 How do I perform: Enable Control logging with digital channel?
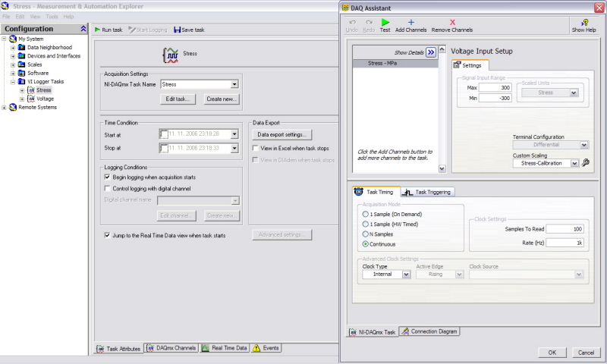pyautogui.click(x=107, y=188)
